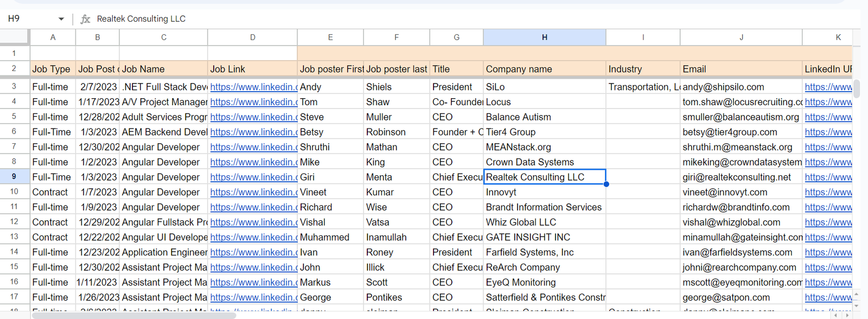Click cell 'ReArch Company'
Viewport: 868px width, 319px height.
(545, 267)
